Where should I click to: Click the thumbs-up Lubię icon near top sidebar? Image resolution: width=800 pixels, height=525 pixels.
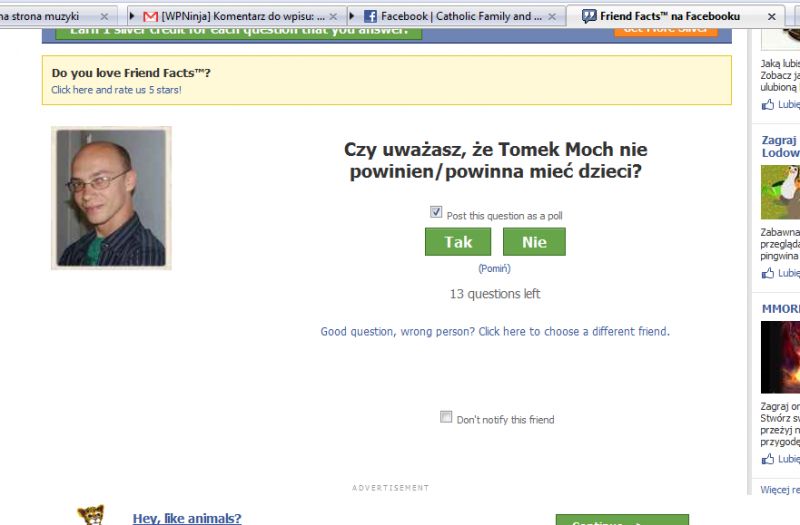[767, 105]
